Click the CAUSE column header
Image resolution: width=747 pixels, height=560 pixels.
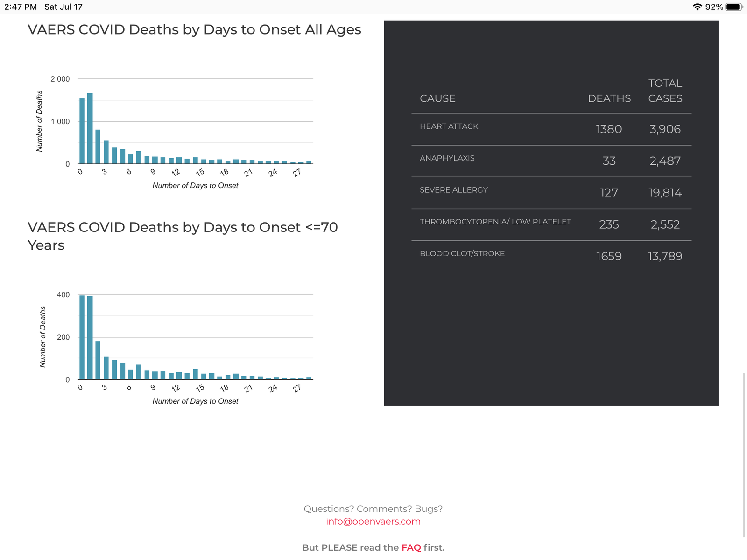(x=437, y=98)
